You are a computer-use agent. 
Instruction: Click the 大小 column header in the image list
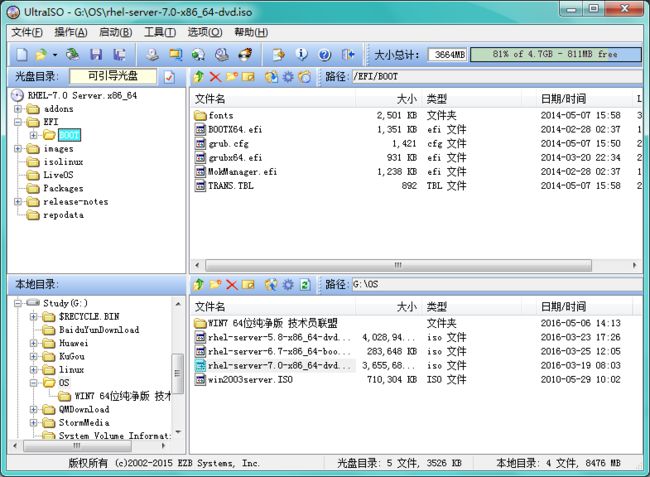(388, 99)
